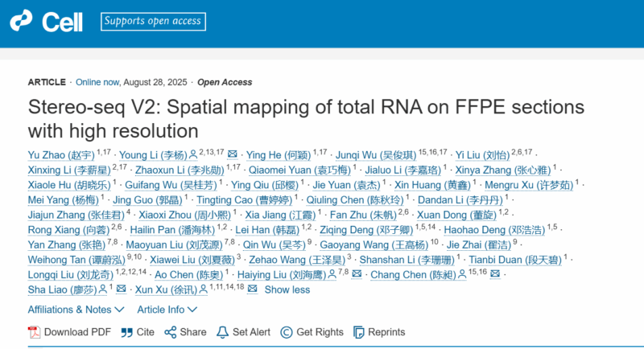Click the Set Alert bell icon
Screen dimensions: 644x349
coord(222,332)
